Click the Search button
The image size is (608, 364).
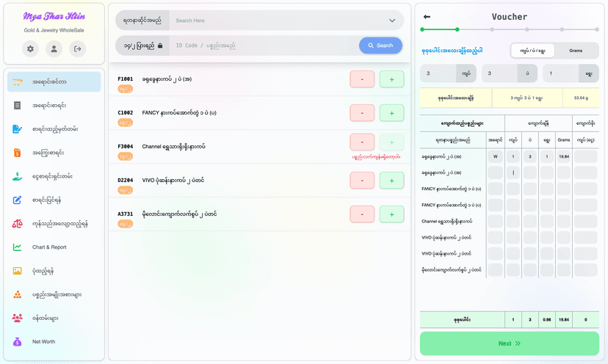coord(380,45)
